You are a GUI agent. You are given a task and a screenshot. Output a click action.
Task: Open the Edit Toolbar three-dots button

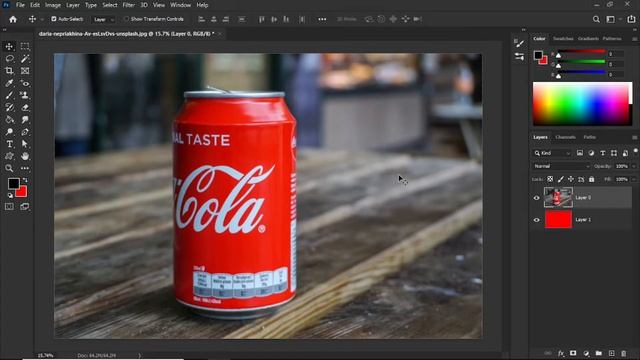(x=25, y=168)
